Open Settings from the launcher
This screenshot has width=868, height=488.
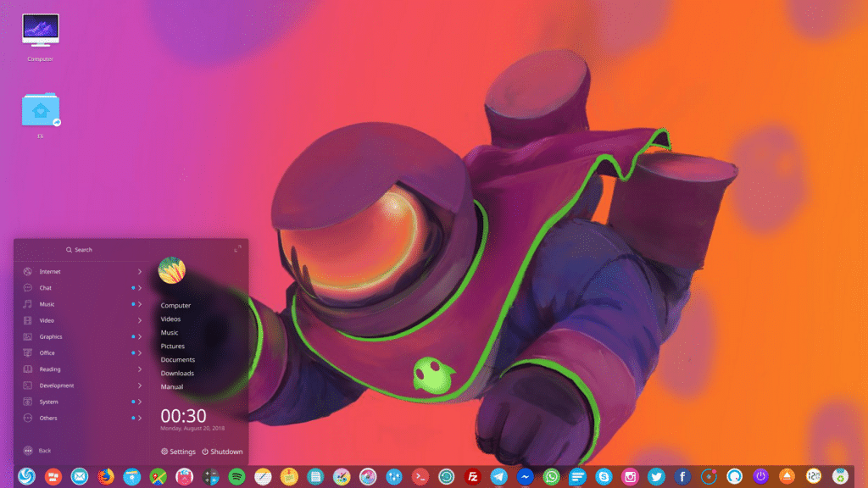coord(178,452)
